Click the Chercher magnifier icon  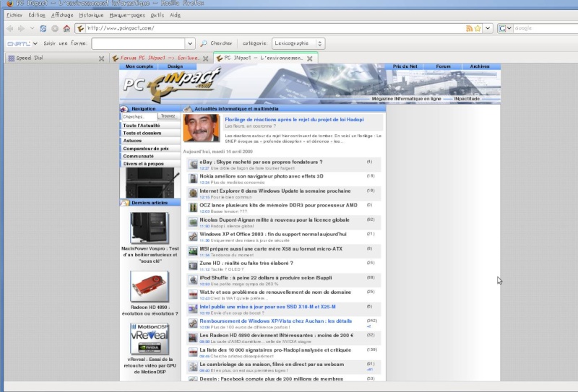click(x=204, y=43)
